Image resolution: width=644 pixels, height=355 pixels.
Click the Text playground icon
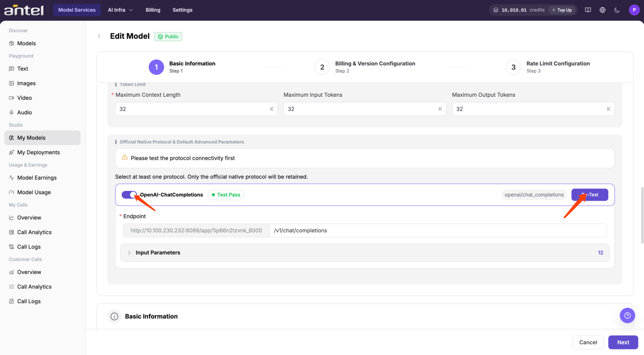point(12,69)
